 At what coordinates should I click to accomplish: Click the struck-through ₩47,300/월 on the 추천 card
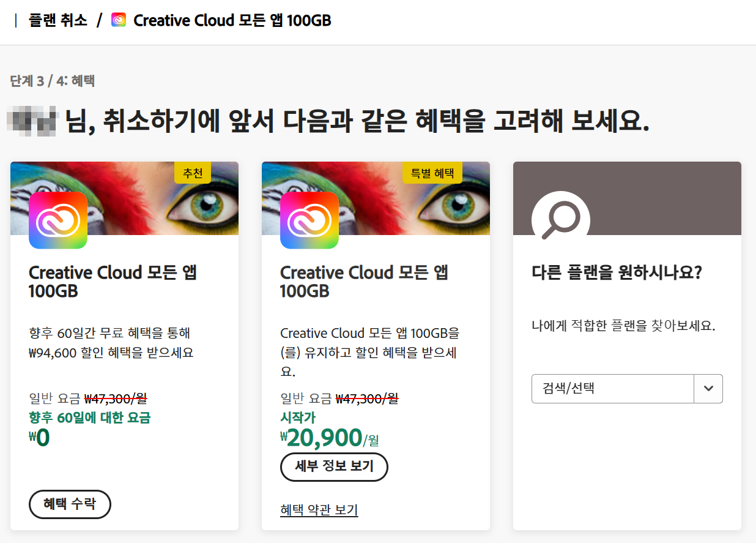(x=116, y=399)
